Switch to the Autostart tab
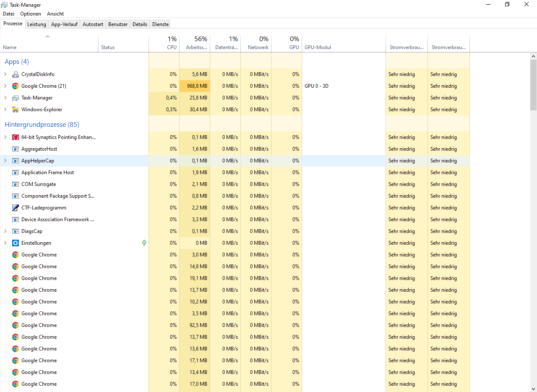Screen dimensions: 537x392 (93, 24)
